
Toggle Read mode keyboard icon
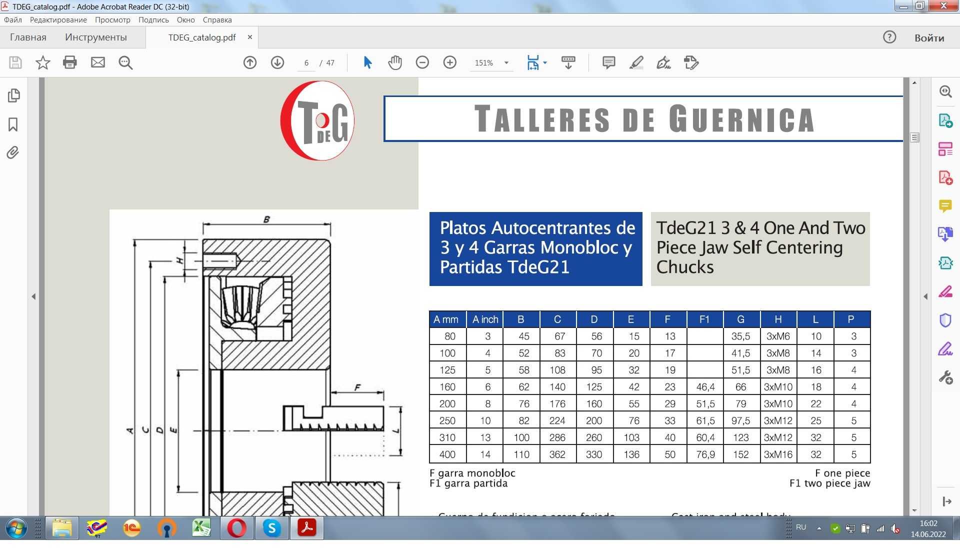tap(568, 62)
